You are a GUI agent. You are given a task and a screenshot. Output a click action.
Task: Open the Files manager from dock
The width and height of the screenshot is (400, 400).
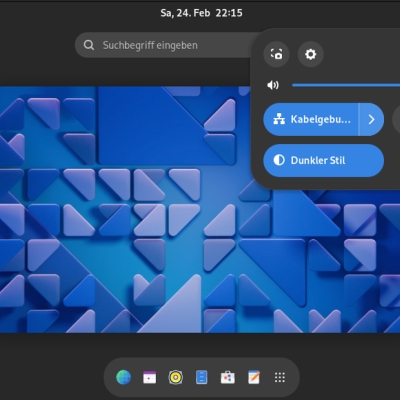[x=202, y=377]
